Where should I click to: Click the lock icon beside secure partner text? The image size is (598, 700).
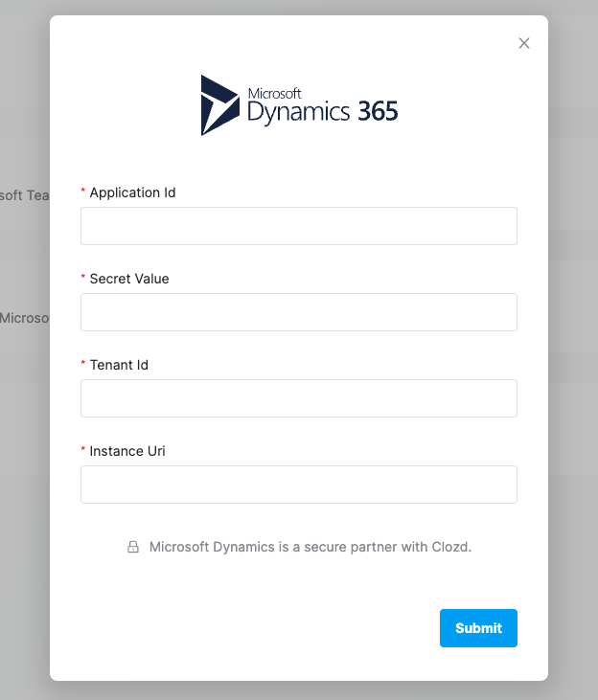click(x=133, y=547)
